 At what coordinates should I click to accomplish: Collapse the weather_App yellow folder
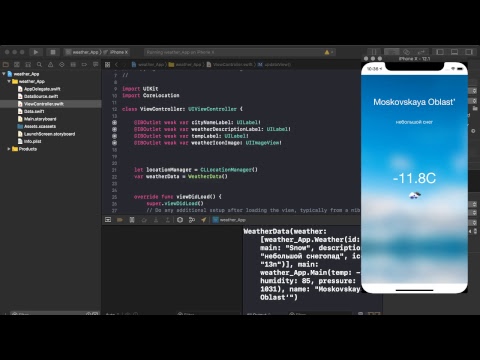tap(9, 81)
